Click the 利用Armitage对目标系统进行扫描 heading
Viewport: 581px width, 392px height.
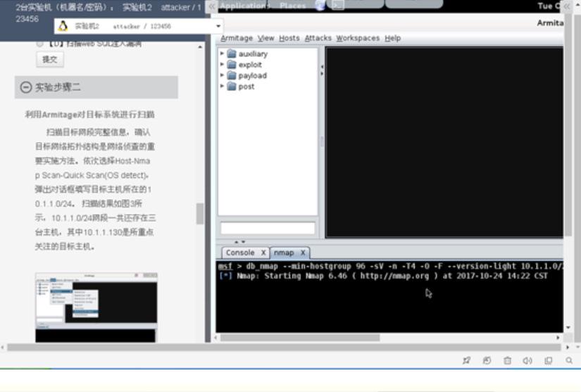point(89,115)
